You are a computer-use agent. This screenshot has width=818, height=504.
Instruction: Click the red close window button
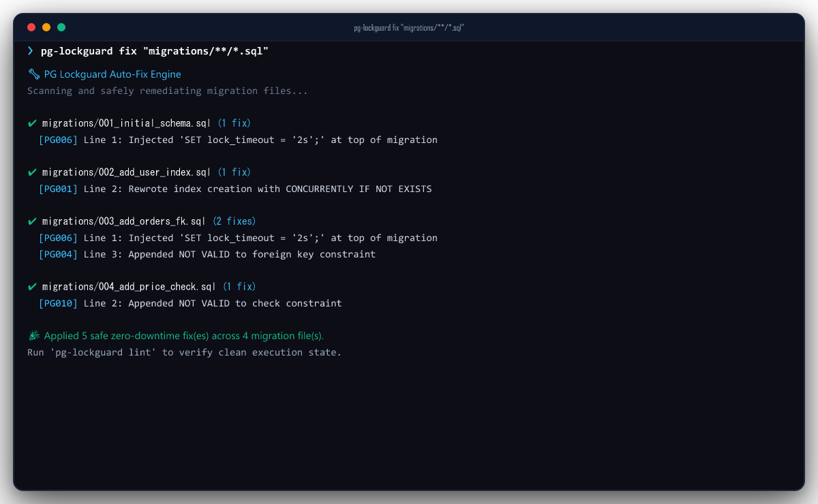coord(31,27)
